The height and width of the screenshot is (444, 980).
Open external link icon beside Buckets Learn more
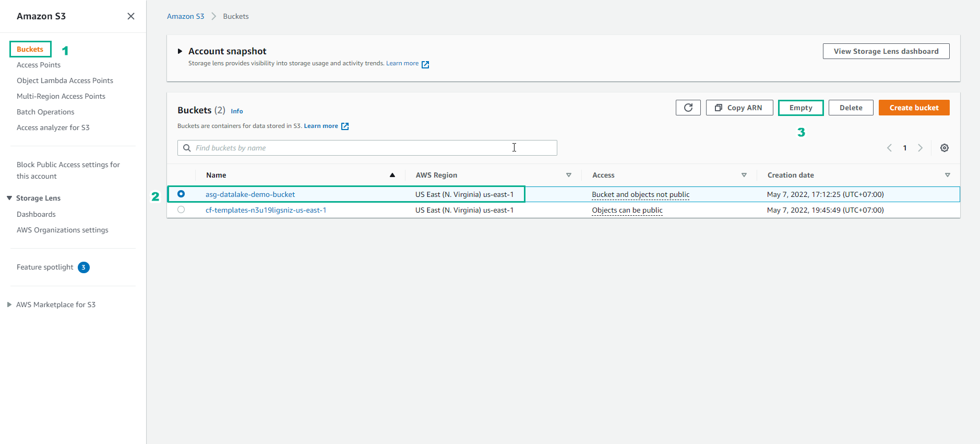pos(345,126)
